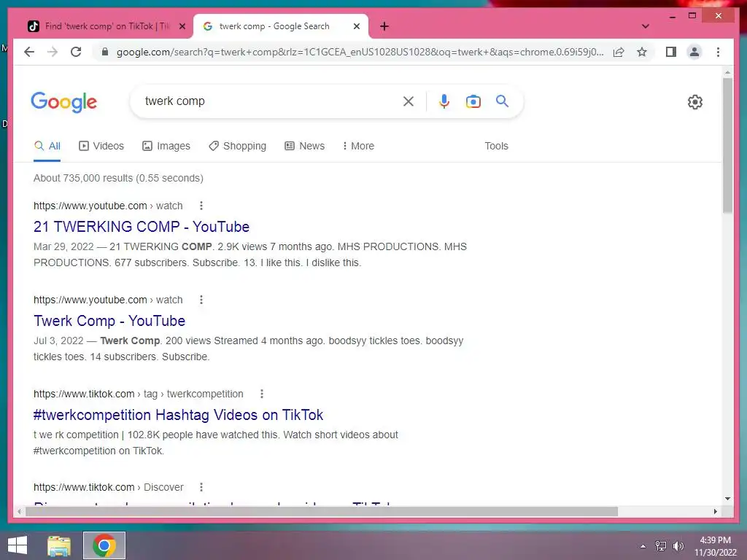Screen dimensions: 747x560
Task: Start voice search with the microphone
Action: tap(444, 101)
